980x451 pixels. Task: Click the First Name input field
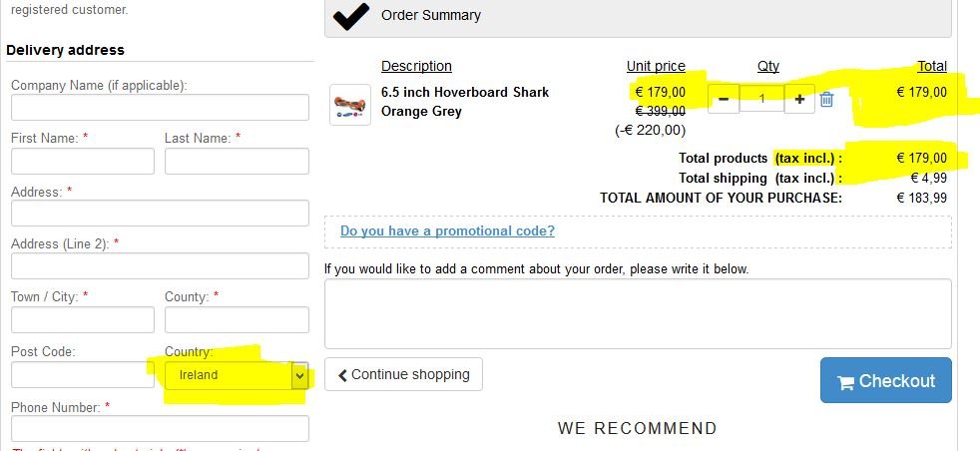[x=83, y=161]
